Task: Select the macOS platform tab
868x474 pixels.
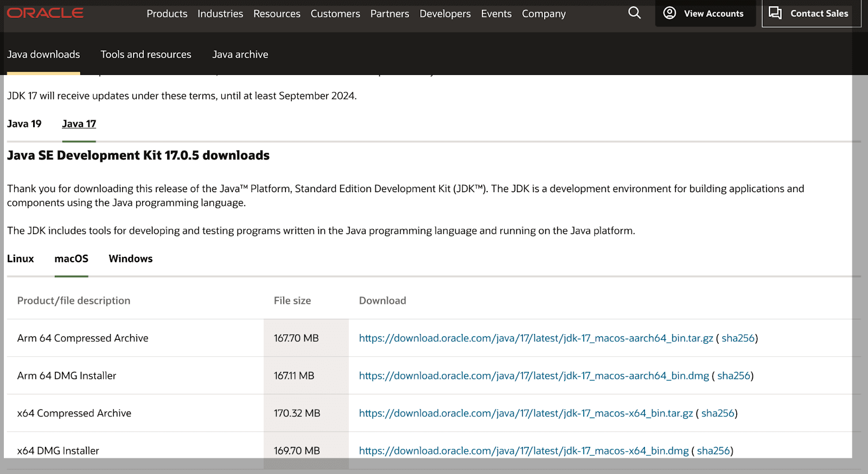Action: coord(72,258)
